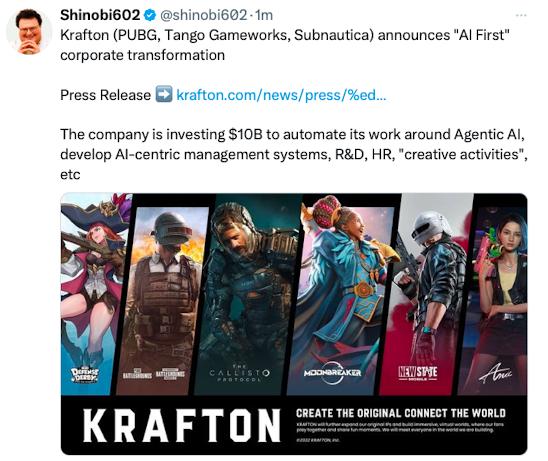
Task: Click the Moonbreaker logo in image
Action: [332, 373]
